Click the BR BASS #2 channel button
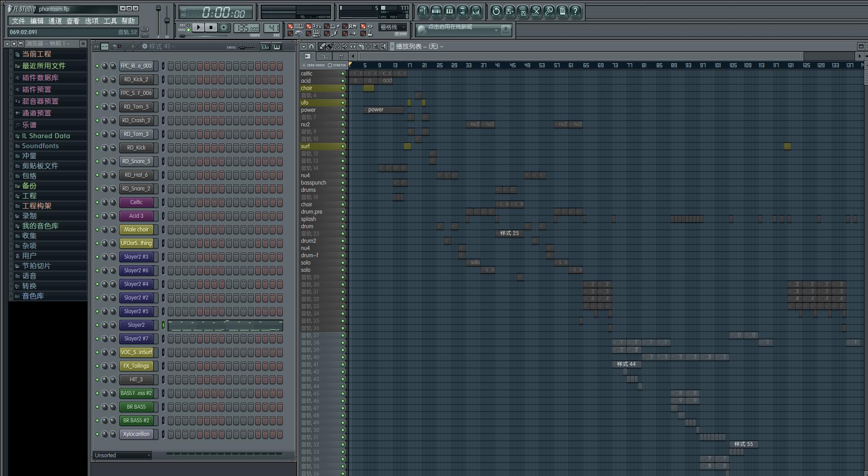This screenshot has width=868, height=476. point(136,421)
